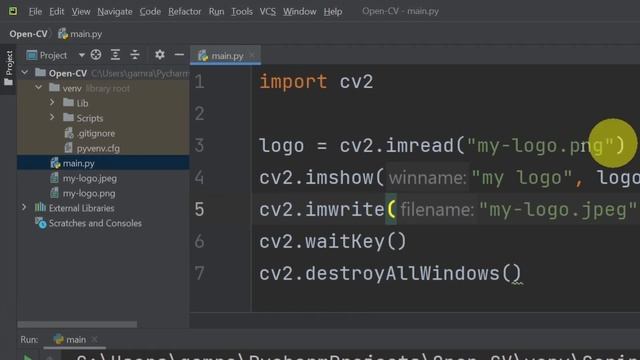Toggle the Project tool window side tab

pos(8,69)
